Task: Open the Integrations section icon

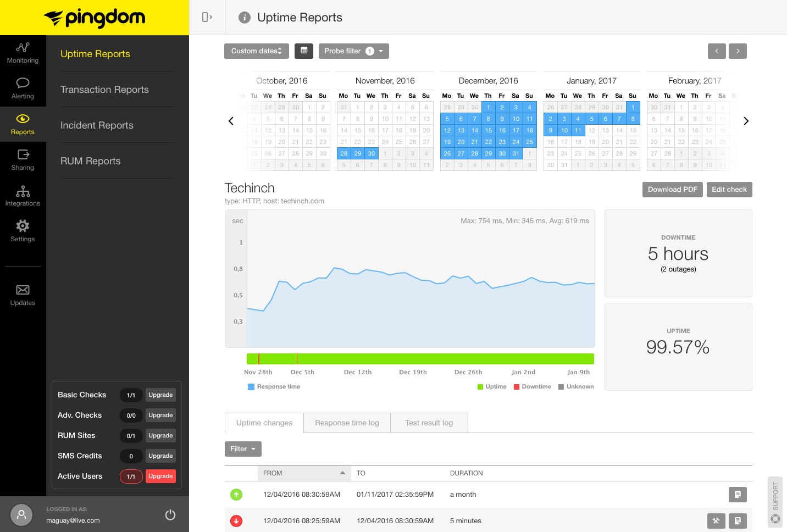Action: [x=23, y=191]
